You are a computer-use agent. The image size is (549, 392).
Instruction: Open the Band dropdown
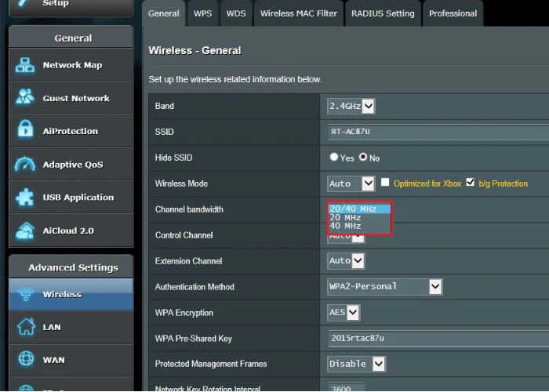click(351, 106)
